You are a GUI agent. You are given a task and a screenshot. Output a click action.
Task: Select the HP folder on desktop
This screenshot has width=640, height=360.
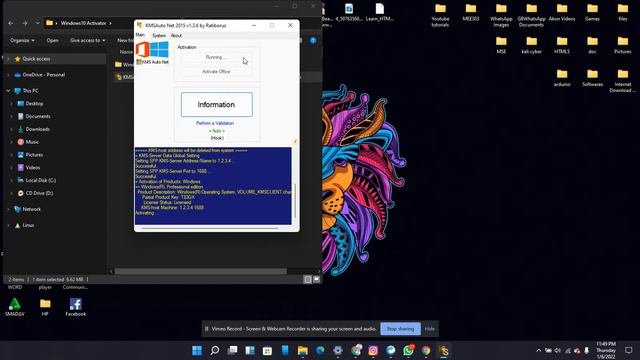click(45, 307)
